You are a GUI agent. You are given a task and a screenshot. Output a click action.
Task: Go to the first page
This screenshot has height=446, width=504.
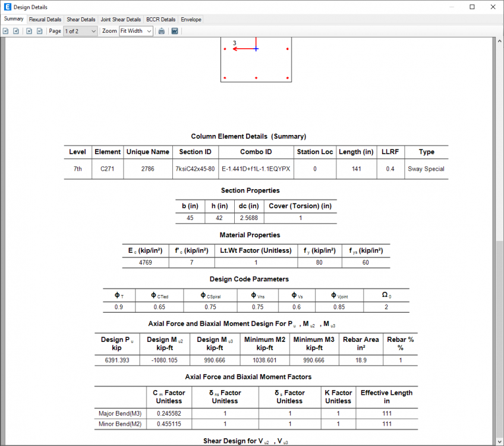pos(5,31)
